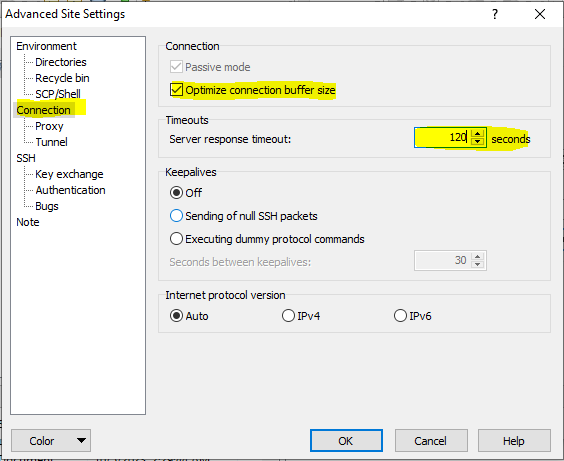Select the Note page in tree
Viewport: 564px width, 461px height.
28,222
